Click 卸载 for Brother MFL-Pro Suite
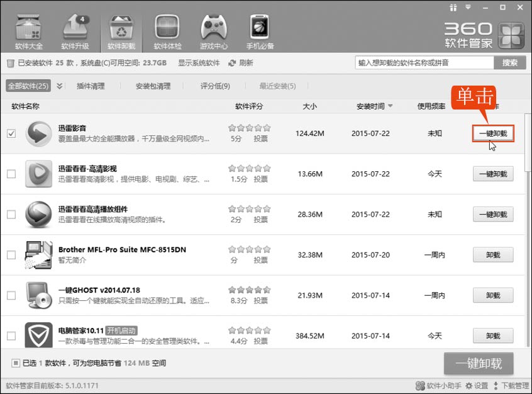Screen dimensions: 532x394 493,255
